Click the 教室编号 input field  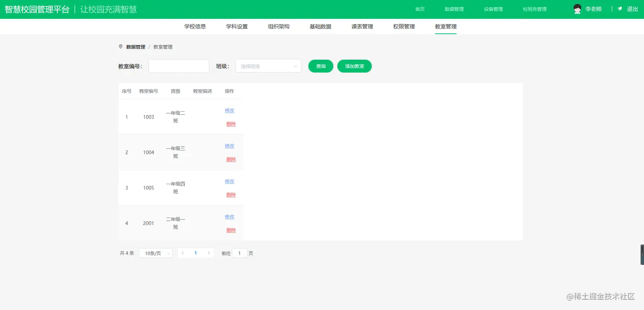tap(178, 66)
